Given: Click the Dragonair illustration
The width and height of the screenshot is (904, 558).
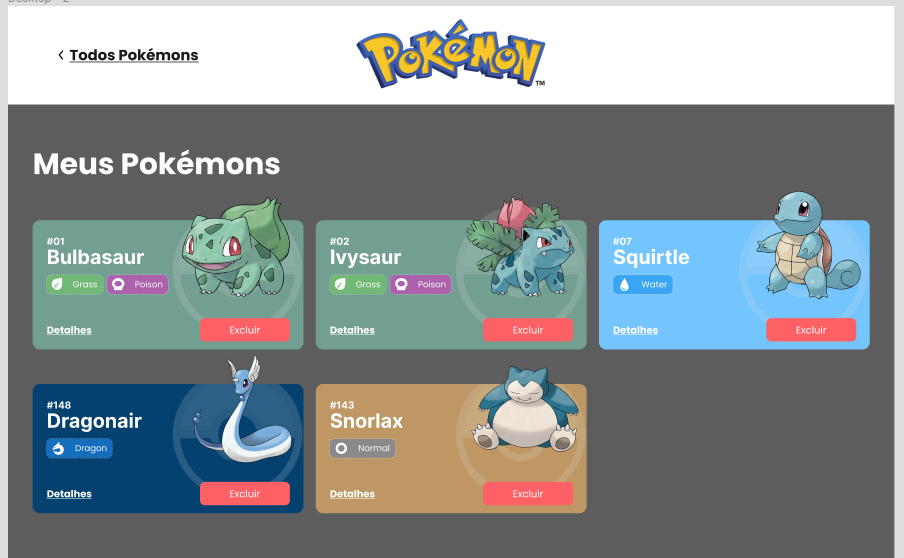Looking at the screenshot, I should coord(242,409).
